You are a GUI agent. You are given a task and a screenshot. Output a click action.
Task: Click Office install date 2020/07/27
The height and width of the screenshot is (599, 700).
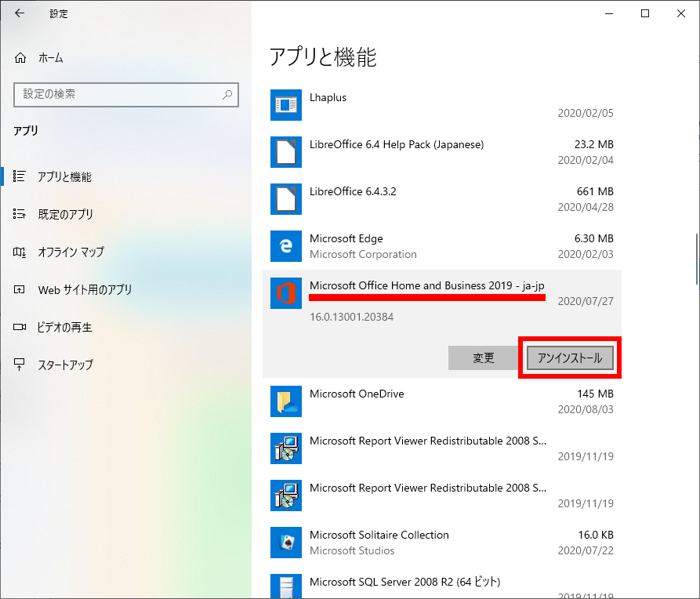(586, 301)
